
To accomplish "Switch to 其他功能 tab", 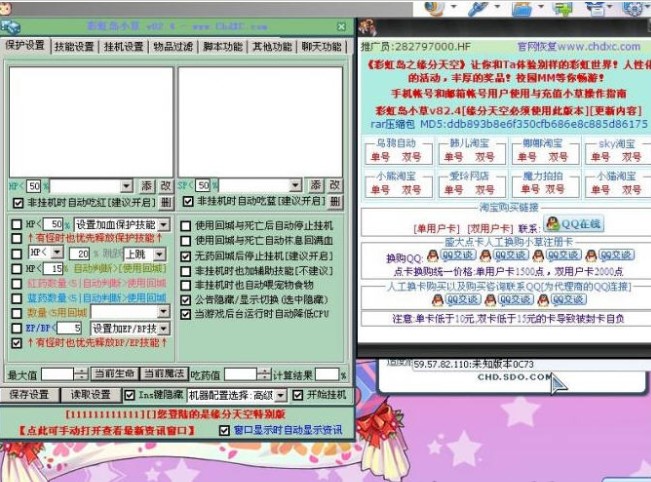I will (272, 46).
